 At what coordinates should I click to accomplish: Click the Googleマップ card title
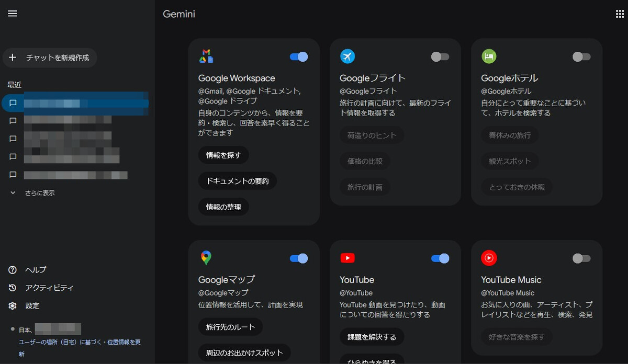[x=227, y=280]
